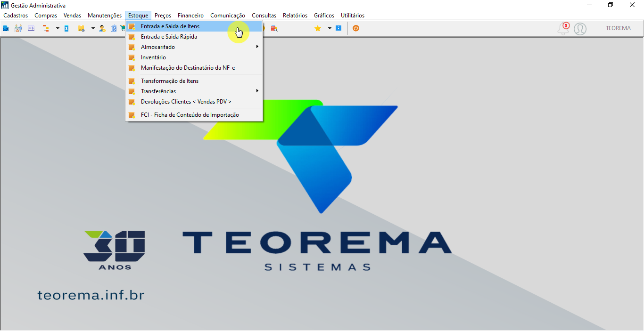Open the Financeiro menu
Image resolution: width=644 pixels, height=331 pixels.
[191, 16]
